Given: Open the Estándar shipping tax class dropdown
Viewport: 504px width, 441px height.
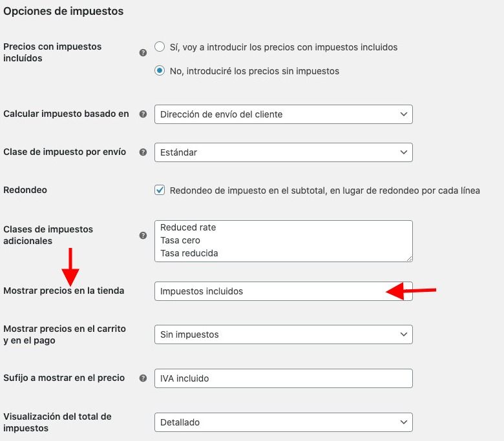Looking at the screenshot, I should click(284, 152).
